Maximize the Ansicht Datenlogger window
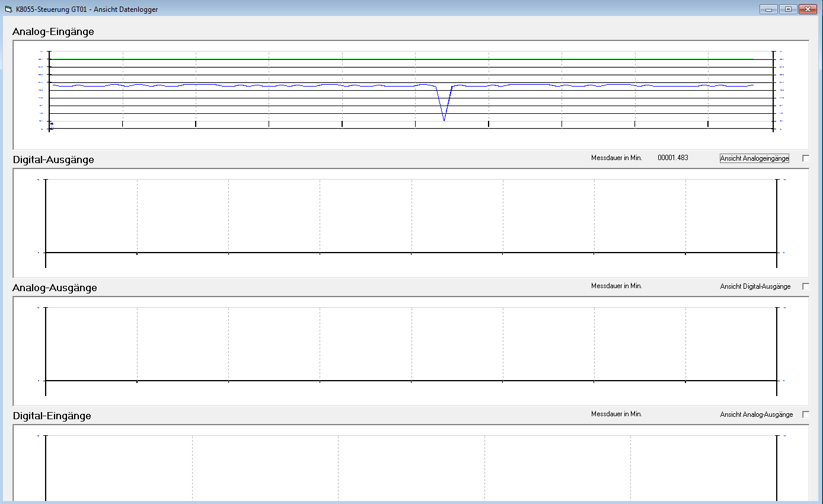The width and height of the screenshot is (823, 504). (x=788, y=9)
